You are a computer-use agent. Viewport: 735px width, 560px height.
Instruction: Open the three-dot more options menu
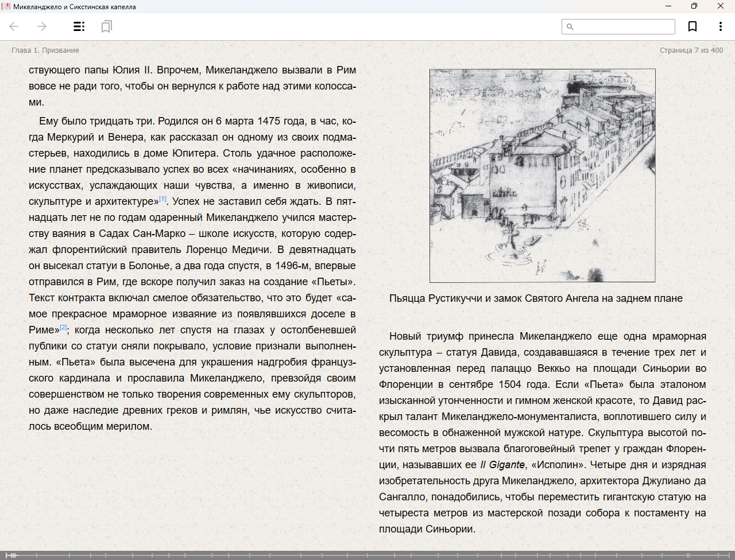coord(720,26)
